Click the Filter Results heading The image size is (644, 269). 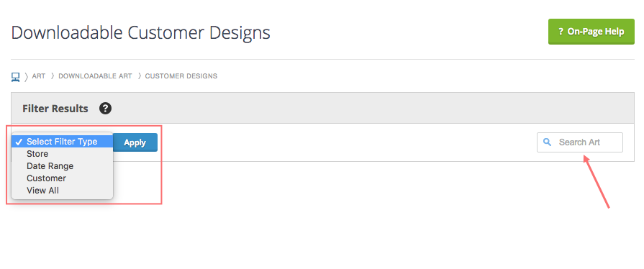tap(55, 109)
